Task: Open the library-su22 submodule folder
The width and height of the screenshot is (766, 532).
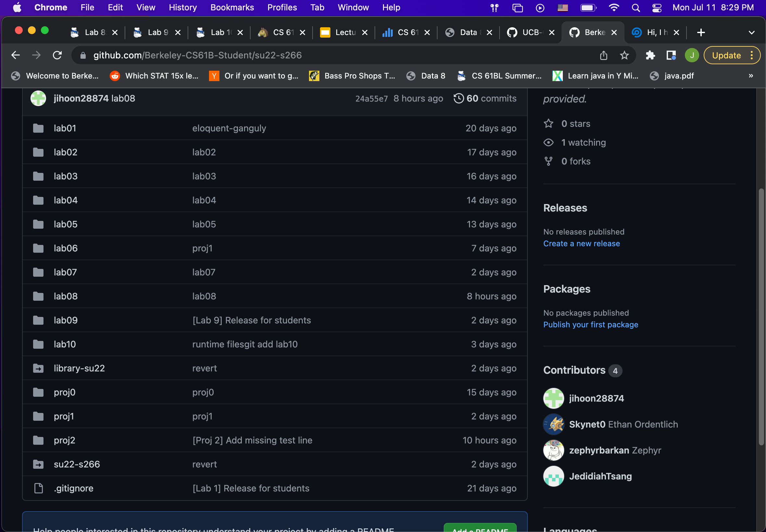Action: 79,368
